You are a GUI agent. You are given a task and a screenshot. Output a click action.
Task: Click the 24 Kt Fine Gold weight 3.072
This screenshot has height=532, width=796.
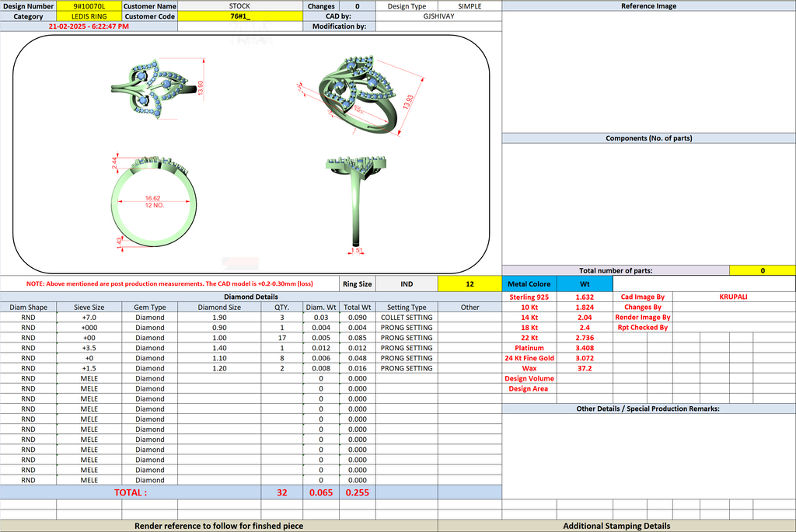pyautogui.click(x=585, y=358)
